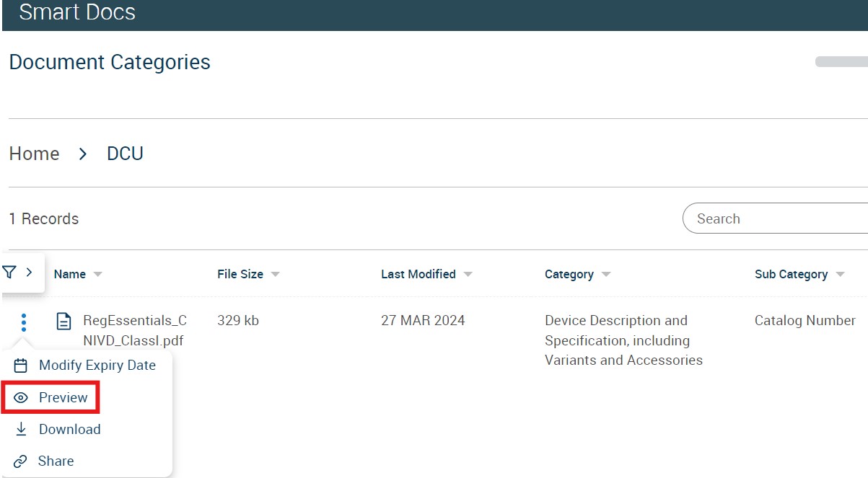Open the three-dot actions menu for RegEssentials file
This screenshot has width=868, height=478.
[24, 322]
